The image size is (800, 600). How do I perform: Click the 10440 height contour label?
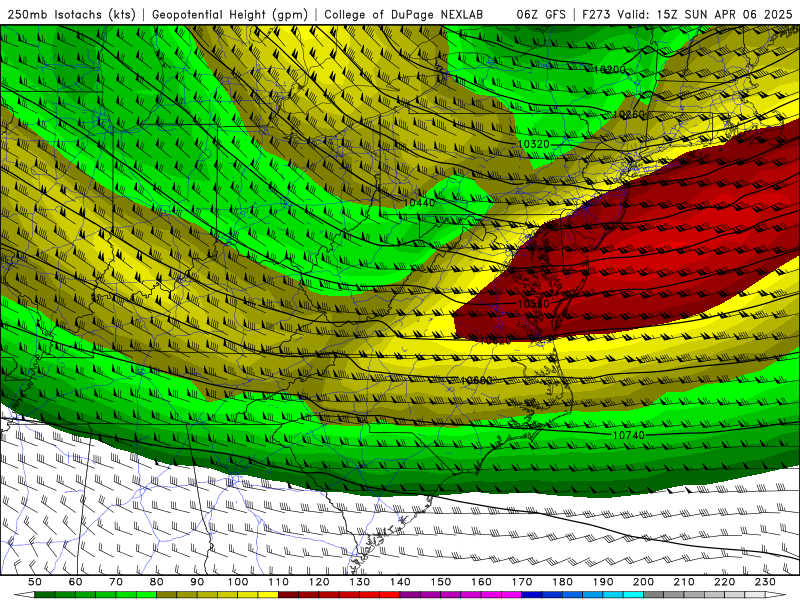(419, 203)
